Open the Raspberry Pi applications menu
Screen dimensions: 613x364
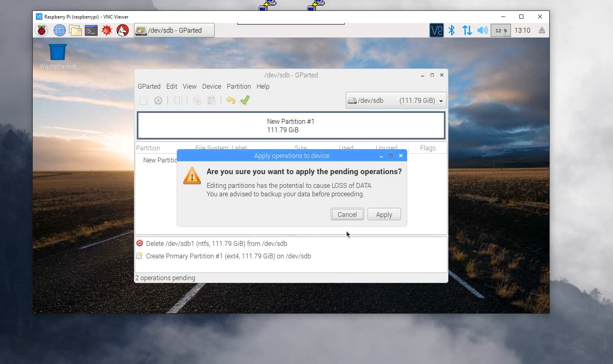42,30
